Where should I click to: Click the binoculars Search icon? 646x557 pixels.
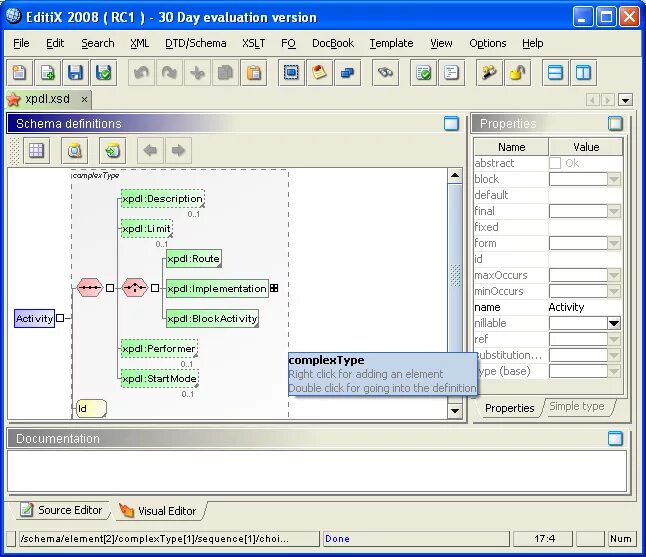385,73
